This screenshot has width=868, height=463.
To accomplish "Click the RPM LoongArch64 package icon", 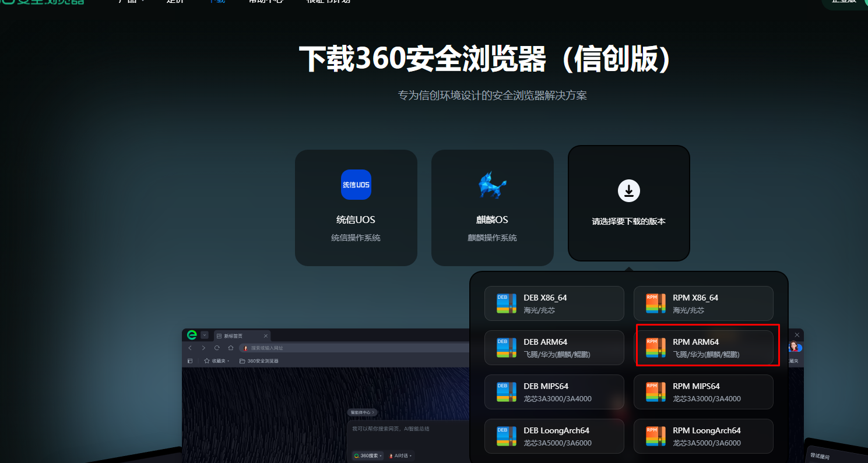I will (656, 436).
